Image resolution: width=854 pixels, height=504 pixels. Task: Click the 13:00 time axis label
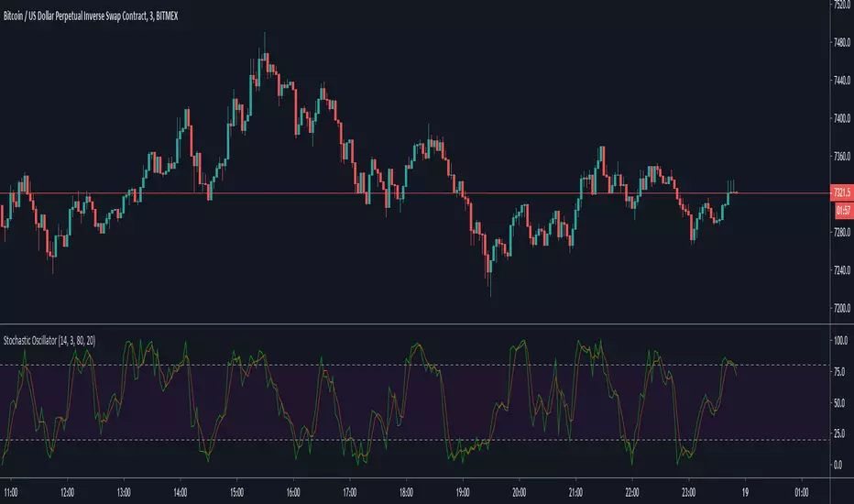[x=124, y=493]
